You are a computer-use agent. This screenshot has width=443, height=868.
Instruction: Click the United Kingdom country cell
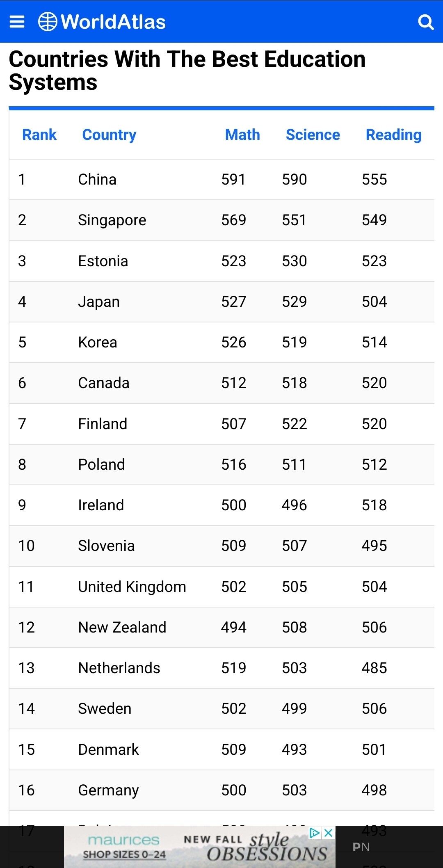tap(132, 587)
